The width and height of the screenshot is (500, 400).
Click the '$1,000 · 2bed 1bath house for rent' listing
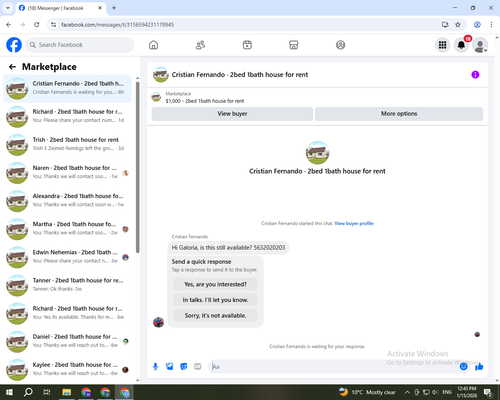coord(205,101)
